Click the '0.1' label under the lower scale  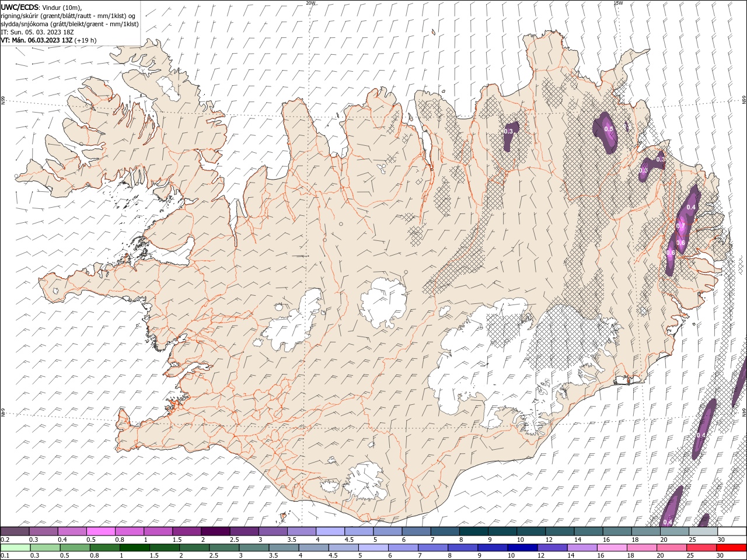click(x=5, y=556)
